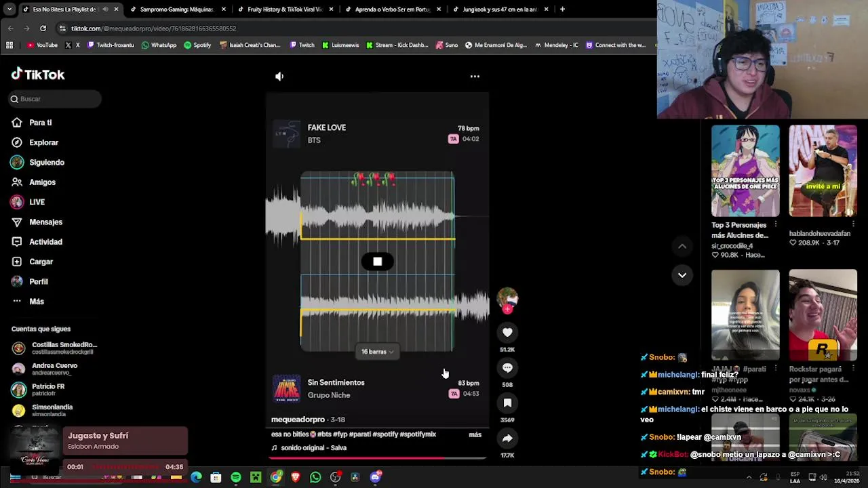Mute the video with the speaker icon
Viewport: 868px width, 488px height.
[279, 77]
